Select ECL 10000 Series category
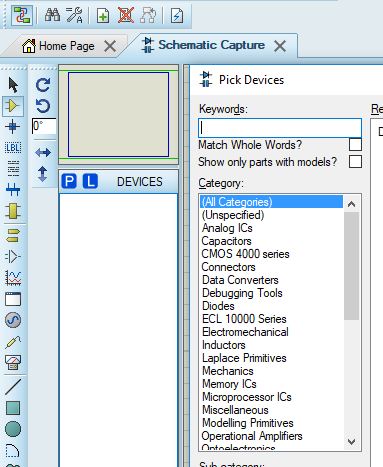Screen dimensions: 383x467 [x=271, y=319]
